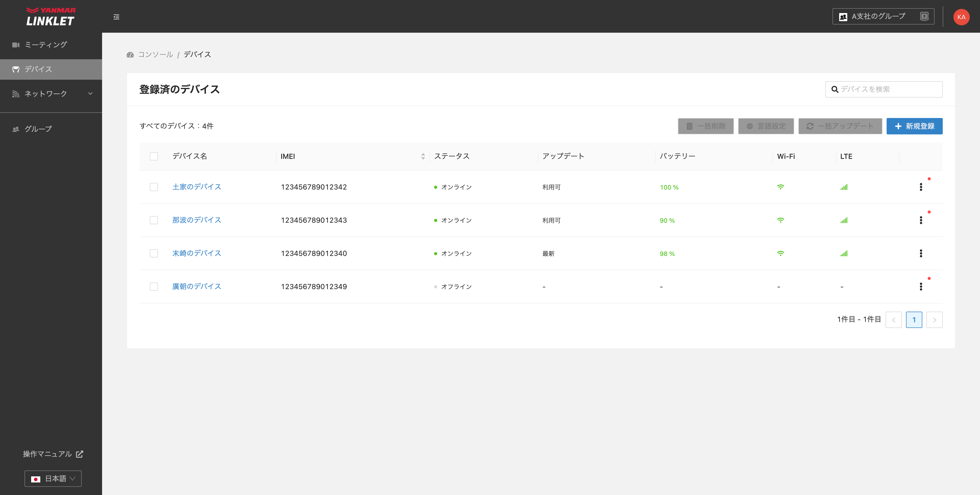980x495 pixels.
Task: Collapse the sidebar with the menu-fold icon
Action: coord(116,17)
